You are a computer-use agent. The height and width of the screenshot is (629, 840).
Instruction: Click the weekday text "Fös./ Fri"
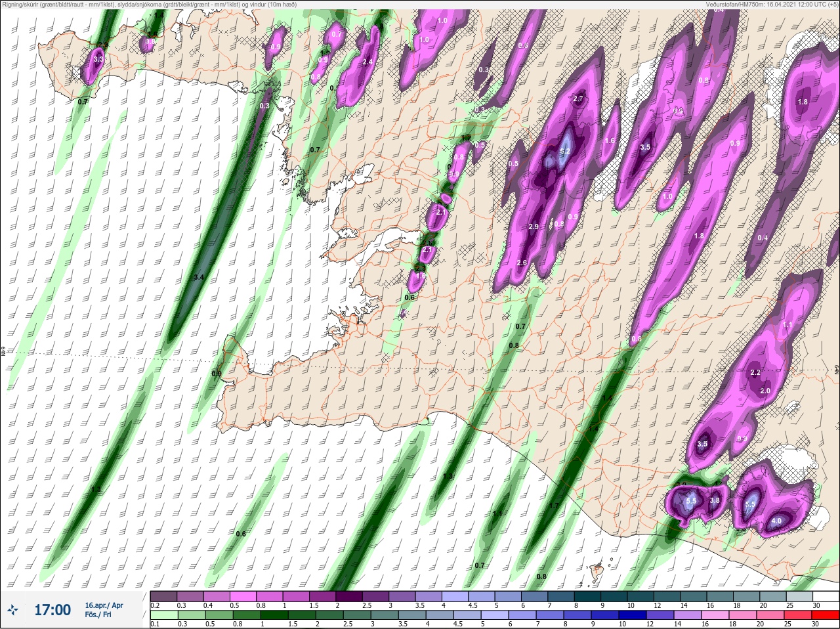[x=98, y=615]
